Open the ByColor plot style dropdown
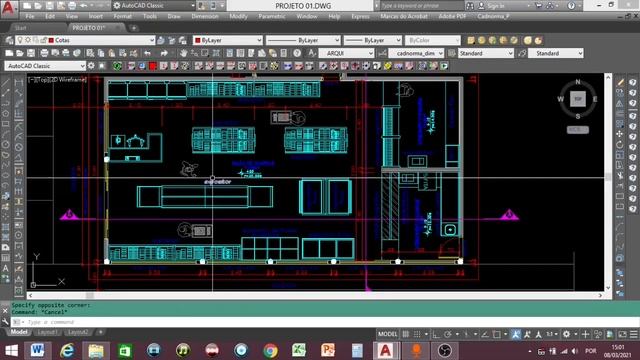This screenshot has height=360, width=640. click(433, 40)
